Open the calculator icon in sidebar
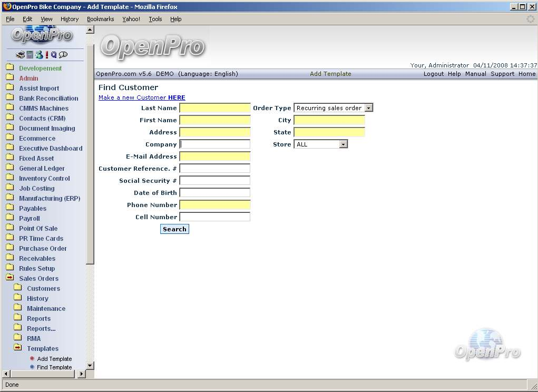The width and height of the screenshot is (538, 392). click(30, 55)
